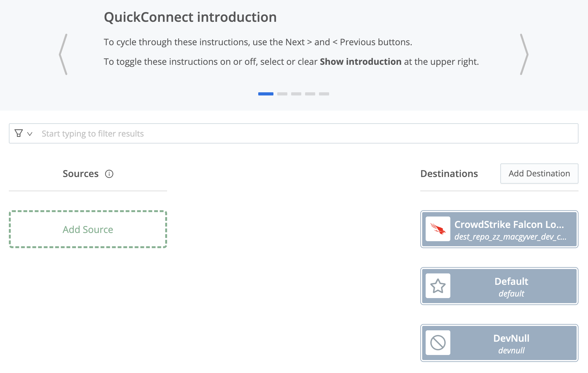Jump to fourth introduction page indicator
The height and width of the screenshot is (373, 588).
[x=310, y=94]
